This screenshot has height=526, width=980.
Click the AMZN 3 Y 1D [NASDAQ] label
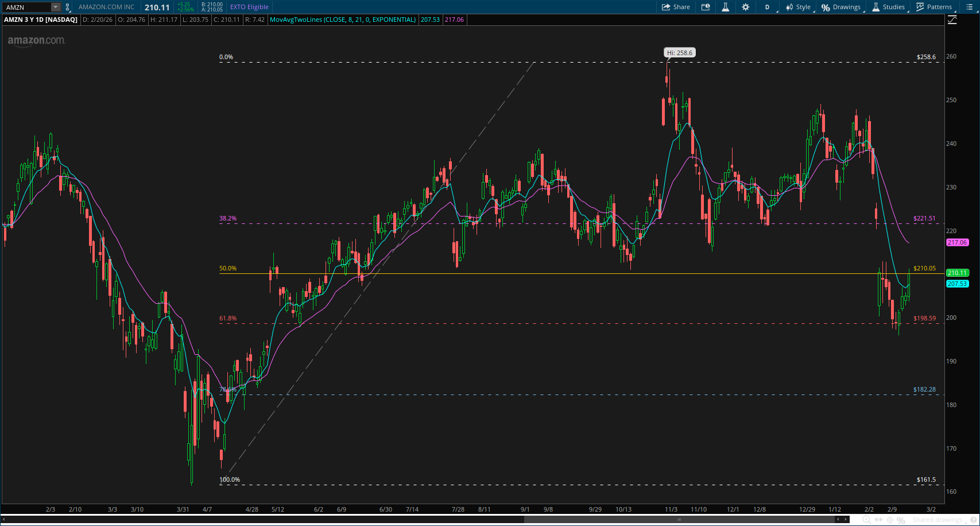click(41, 20)
